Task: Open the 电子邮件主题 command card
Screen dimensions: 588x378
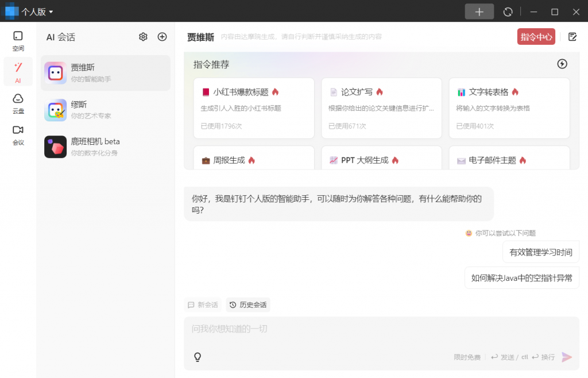Action: click(x=509, y=158)
